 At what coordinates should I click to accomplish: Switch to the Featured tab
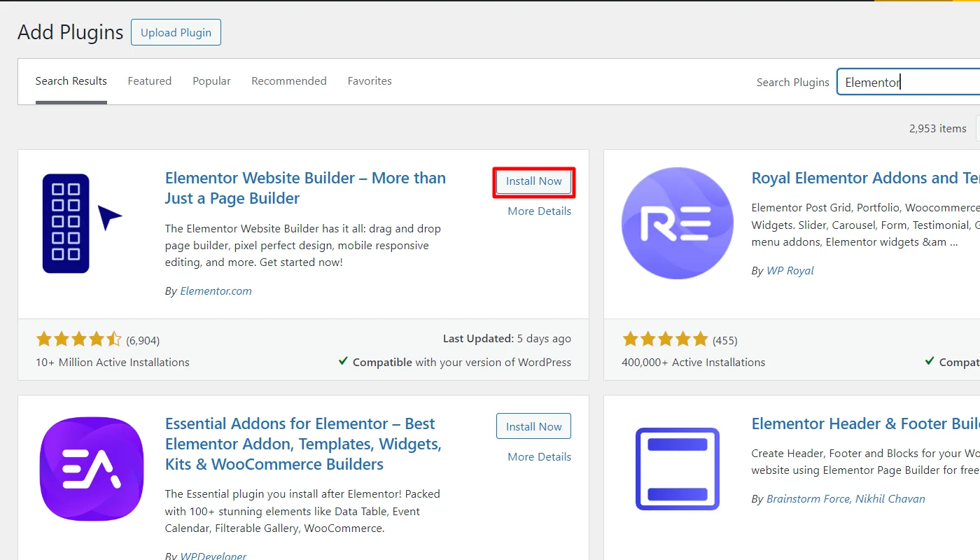click(149, 81)
